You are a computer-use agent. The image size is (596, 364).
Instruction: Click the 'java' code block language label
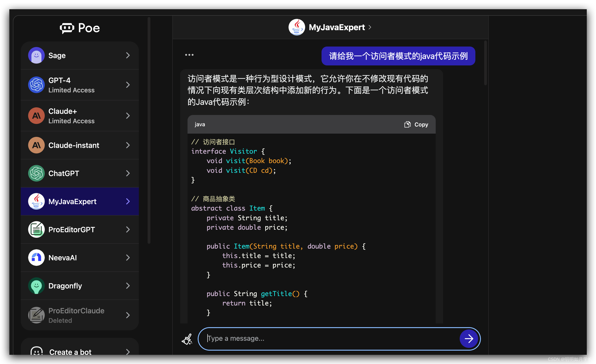[200, 124]
